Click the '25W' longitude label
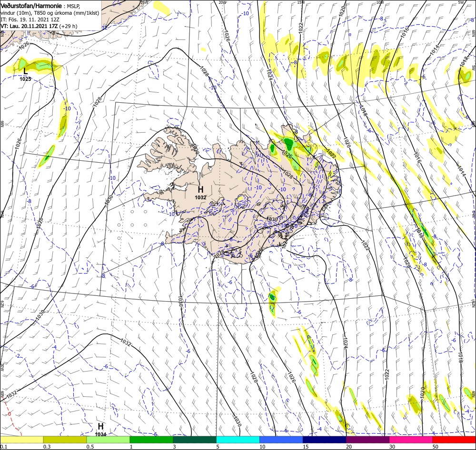476x450 pixels. click(145, 2)
